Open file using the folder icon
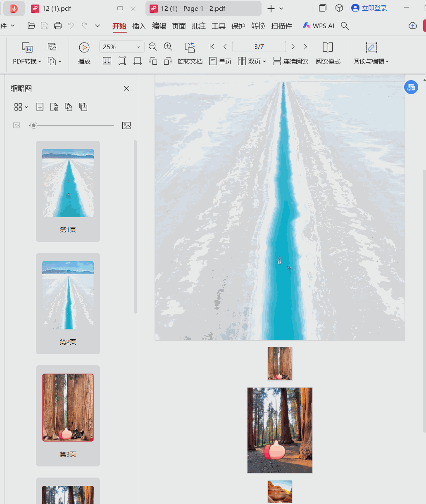Viewport: 426px width, 504px height. tap(31, 26)
